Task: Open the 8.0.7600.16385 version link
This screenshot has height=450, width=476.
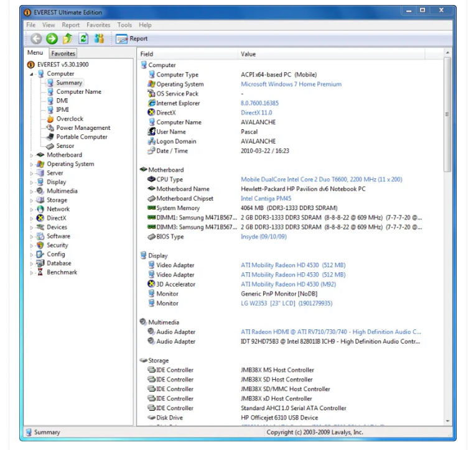Action: 259,103
